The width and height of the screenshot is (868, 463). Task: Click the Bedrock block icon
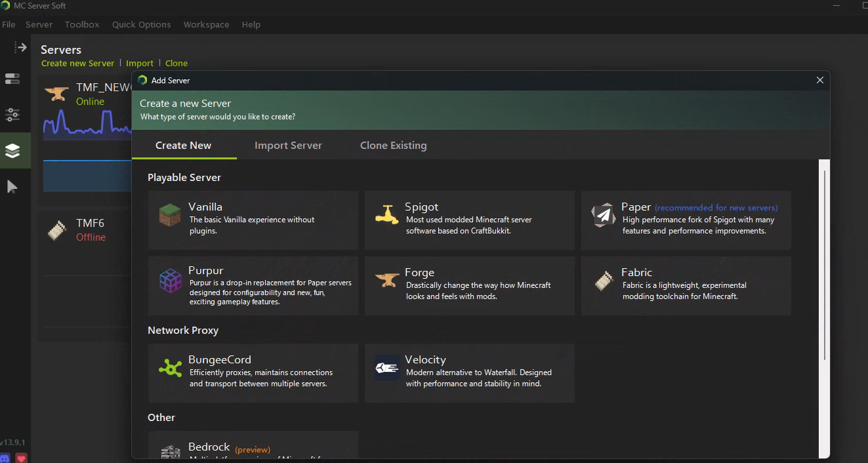(170, 452)
